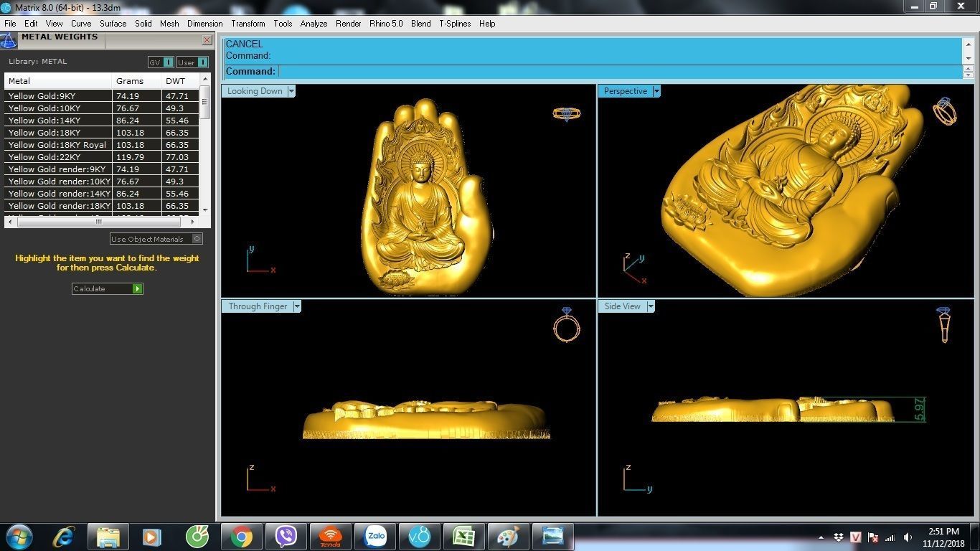Open Google Chrome from taskbar
980x551 pixels.
click(242, 537)
